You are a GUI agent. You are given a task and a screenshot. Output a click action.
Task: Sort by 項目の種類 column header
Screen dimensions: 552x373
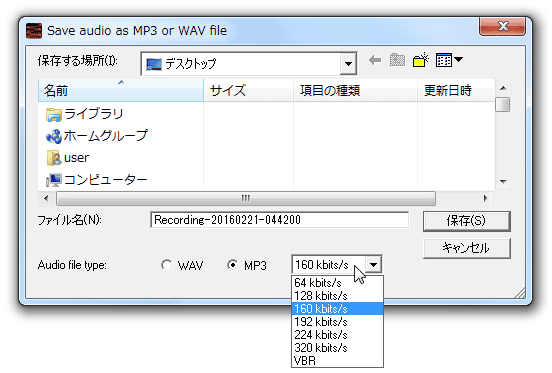click(x=355, y=91)
